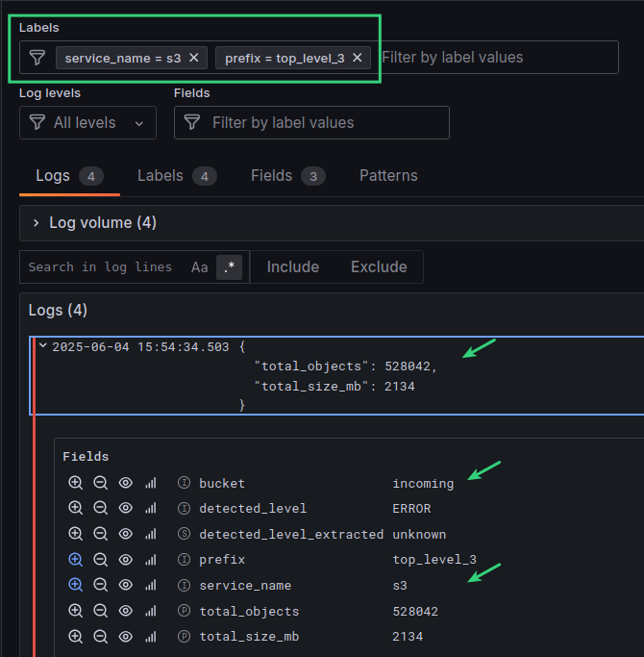This screenshot has height=657, width=644.
Task: Expand the Log volume (4) panel
Action: [36, 223]
